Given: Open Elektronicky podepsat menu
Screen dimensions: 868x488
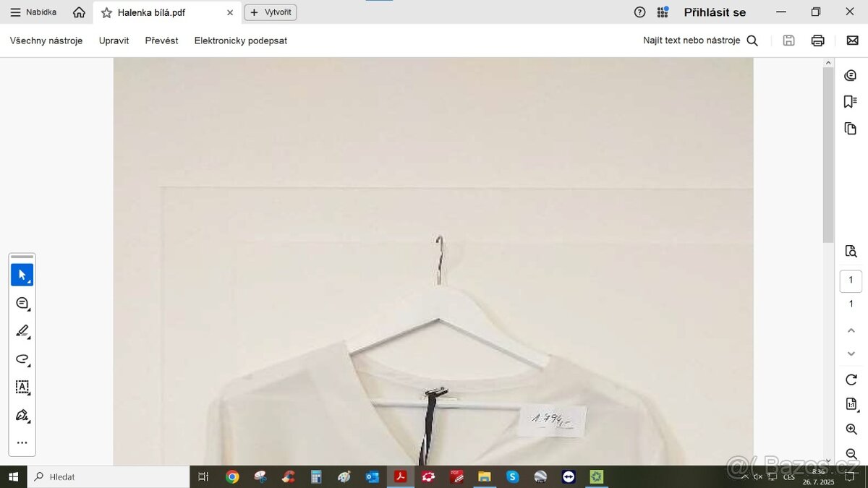Looking at the screenshot, I should click(240, 40).
